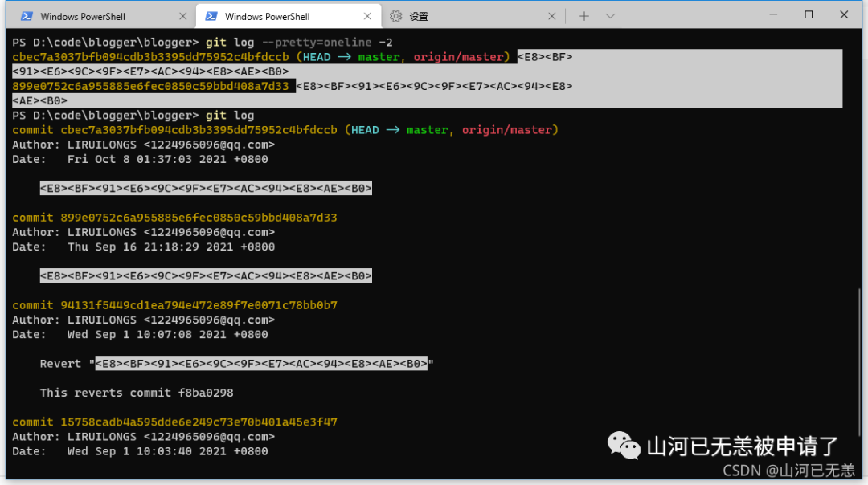The image size is (868, 485).
Task: Click the WeChat logo in the watermark
Action: (x=623, y=446)
